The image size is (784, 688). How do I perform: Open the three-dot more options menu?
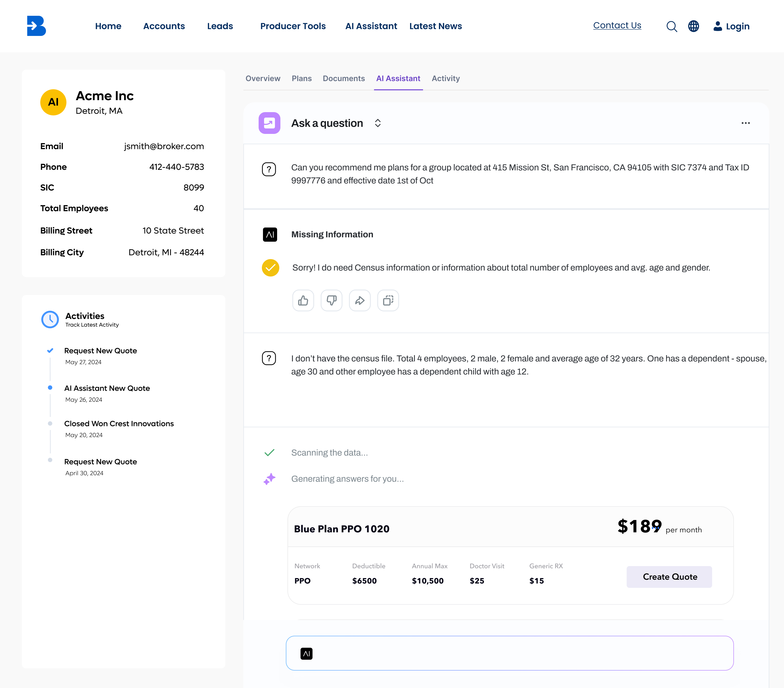click(746, 123)
